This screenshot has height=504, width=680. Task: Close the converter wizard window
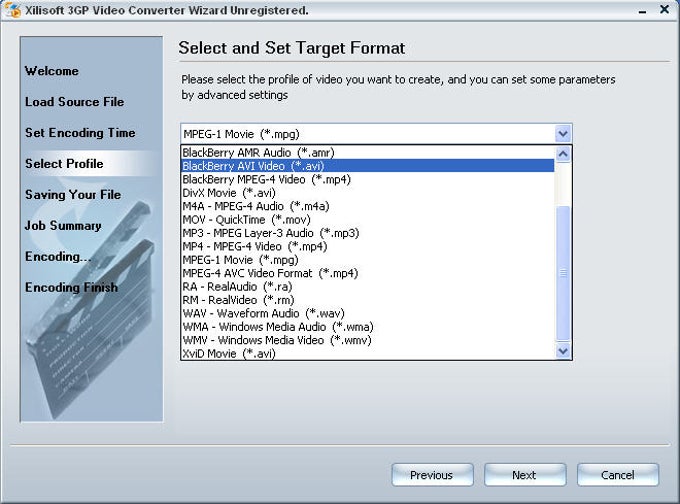664,9
